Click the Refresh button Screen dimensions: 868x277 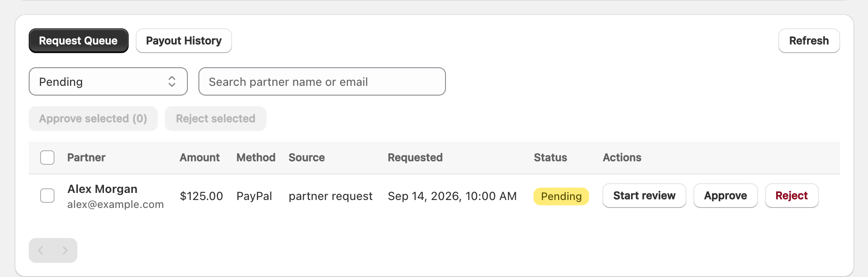(809, 41)
